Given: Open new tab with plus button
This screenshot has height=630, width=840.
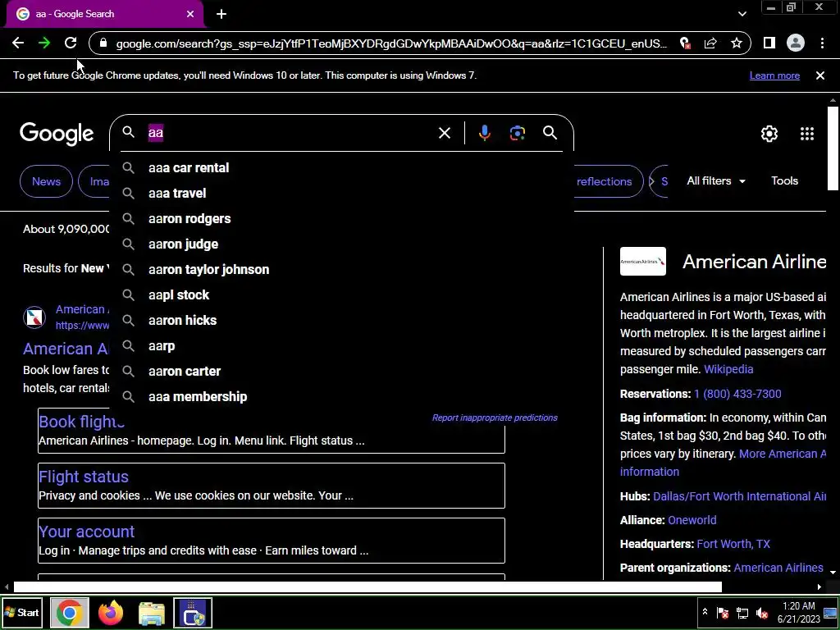Looking at the screenshot, I should pos(221,14).
